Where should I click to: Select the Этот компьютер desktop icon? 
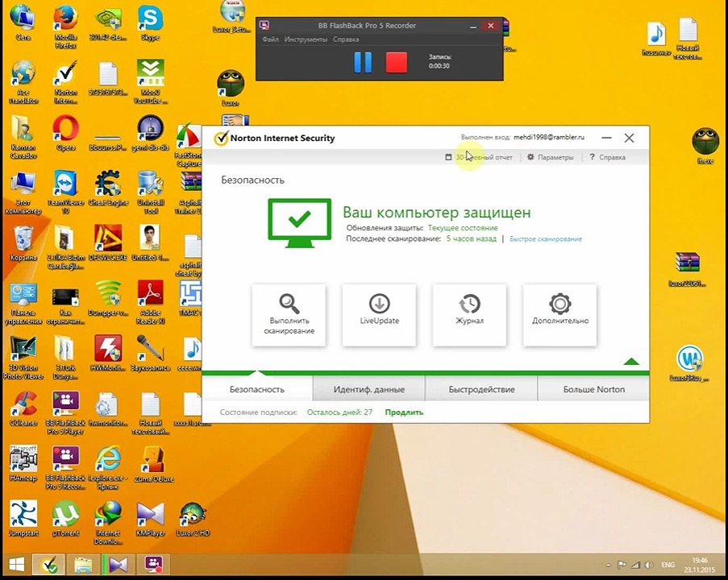[x=23, y=192]
